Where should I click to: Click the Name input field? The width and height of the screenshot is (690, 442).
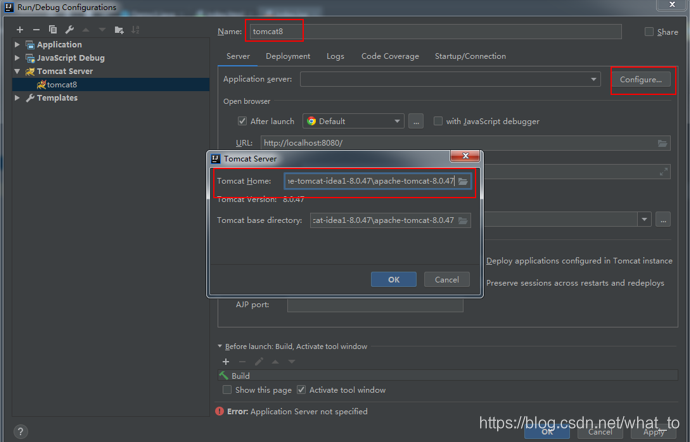pyautogui.click(x=436, y=32)
